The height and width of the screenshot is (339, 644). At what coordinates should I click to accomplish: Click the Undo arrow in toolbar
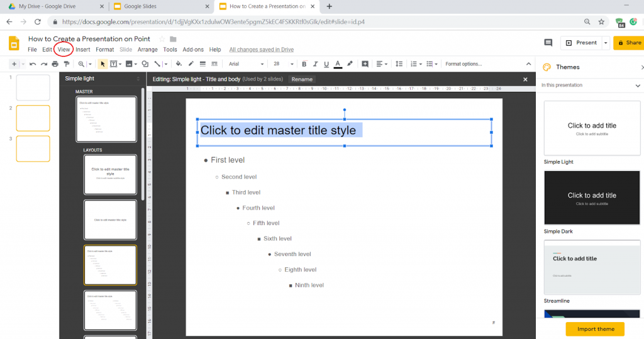[33, 64]
